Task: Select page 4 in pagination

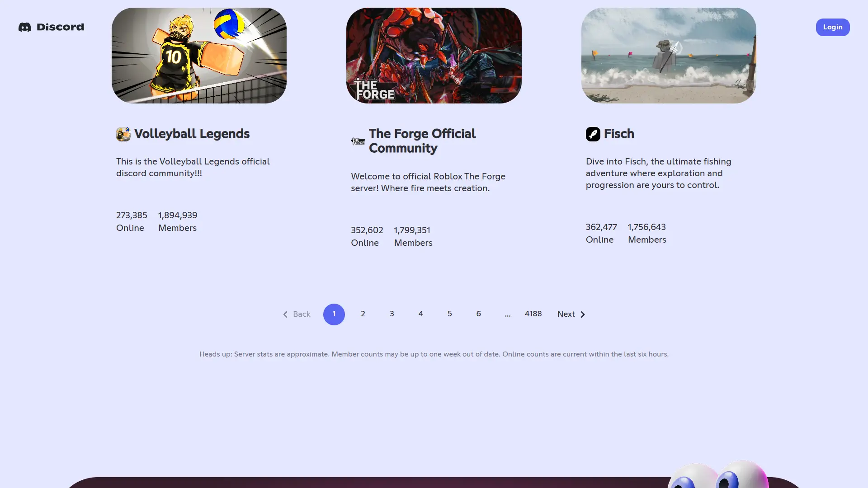Action: click(x=420, y=314)
